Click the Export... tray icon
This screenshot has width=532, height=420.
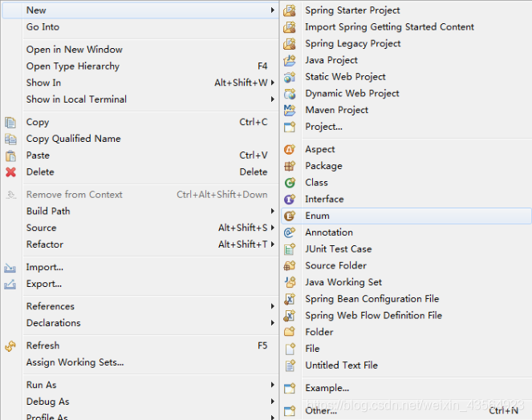pos(10,284)
